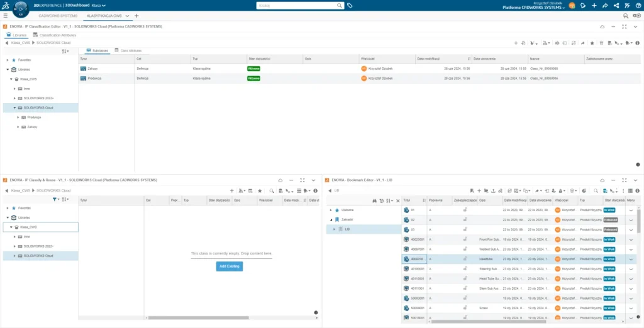Open the help question mark icon
The height and width of the screenshot is (328, 644).
(x=638, y=5)
